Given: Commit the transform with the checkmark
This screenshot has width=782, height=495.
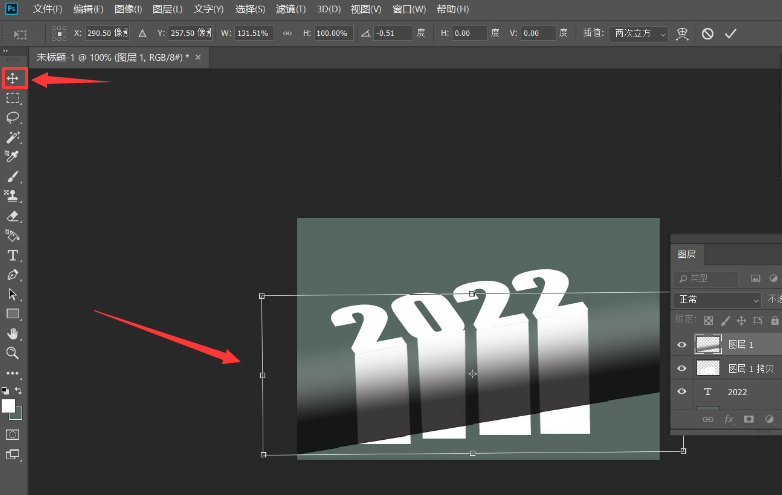Looking at the screenshot, I should pos(731,33).
